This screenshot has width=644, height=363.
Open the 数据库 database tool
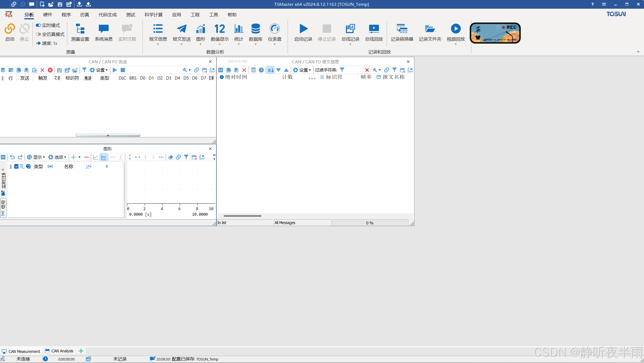pyautogui.click(x=255, y=29)
